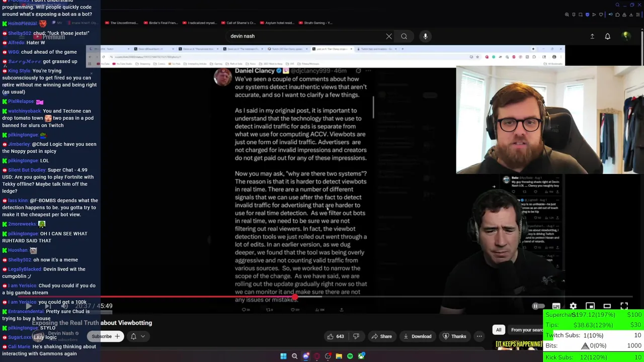The width and height of the screenshot is (644, 362).
Task: Open 'I radicalized mysel...' browser tab
Action: [199, 23]
